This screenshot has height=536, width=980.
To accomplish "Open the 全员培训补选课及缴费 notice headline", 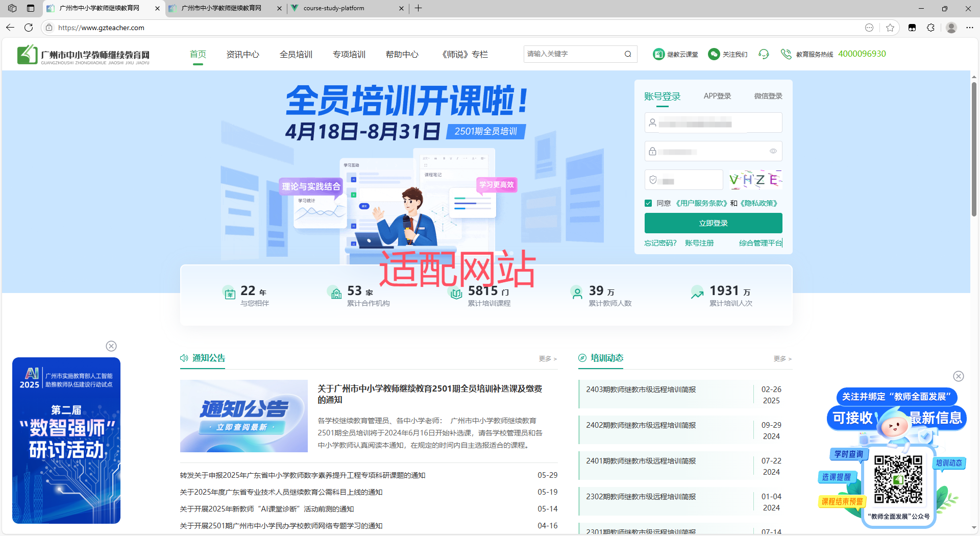I will [x=430, y=394].
